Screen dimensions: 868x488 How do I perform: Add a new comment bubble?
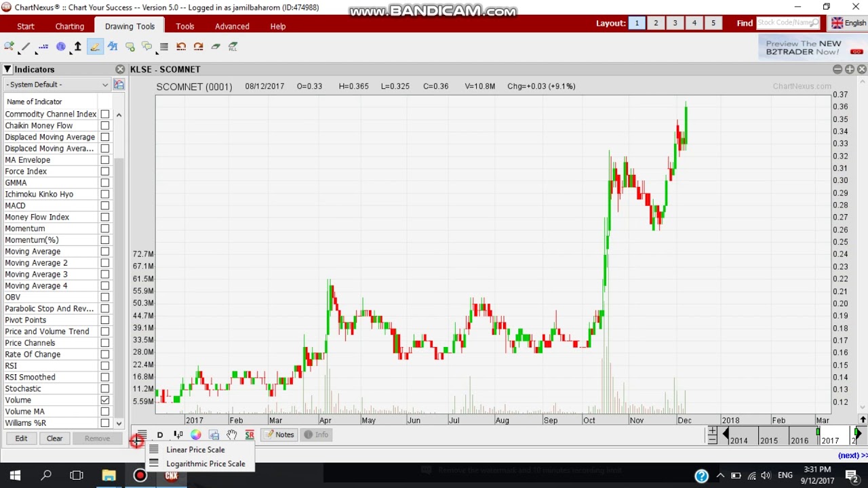[x=130, y=47]
